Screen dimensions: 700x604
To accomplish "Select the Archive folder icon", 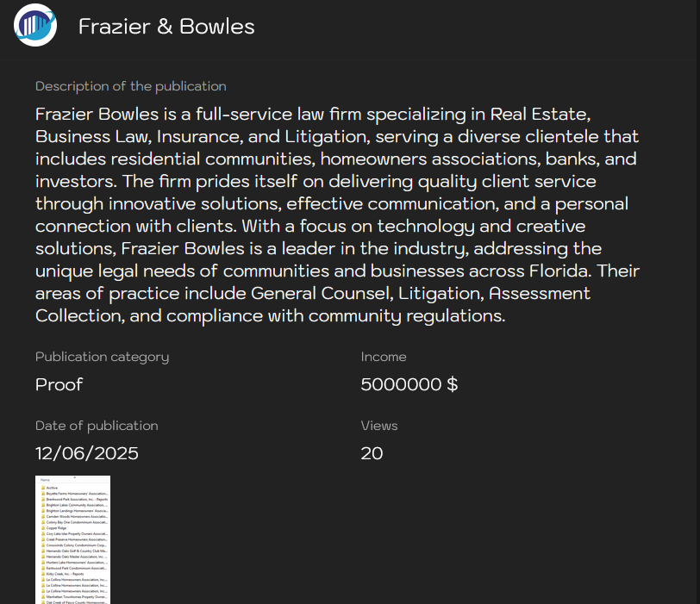I will click(44, 488).
